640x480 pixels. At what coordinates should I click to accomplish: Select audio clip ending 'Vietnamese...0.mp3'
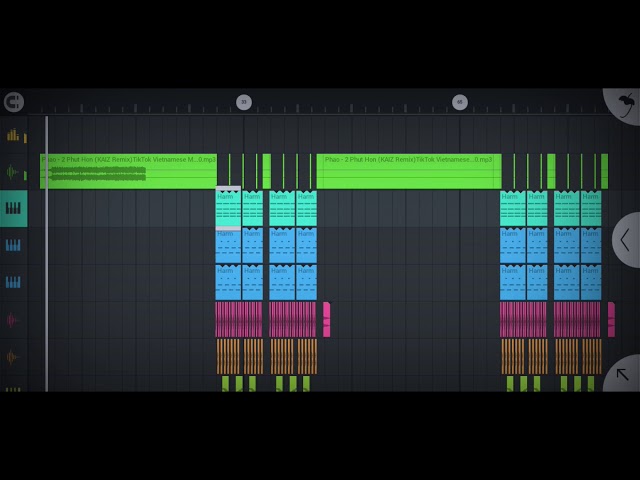(409, 171)
